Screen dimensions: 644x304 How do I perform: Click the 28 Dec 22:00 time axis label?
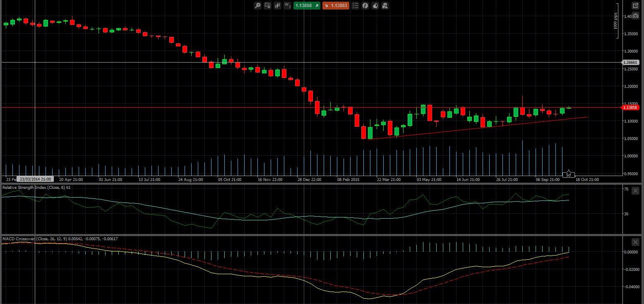309,180
